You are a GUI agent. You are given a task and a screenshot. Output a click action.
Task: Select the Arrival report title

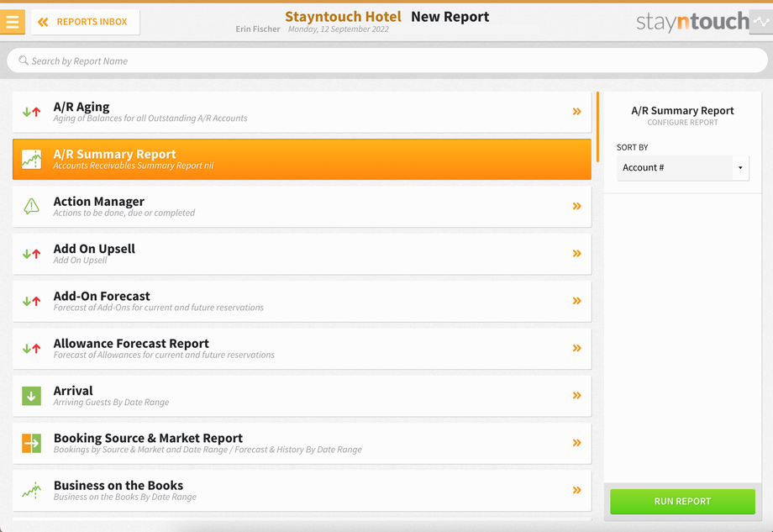(x=73, y=391)
